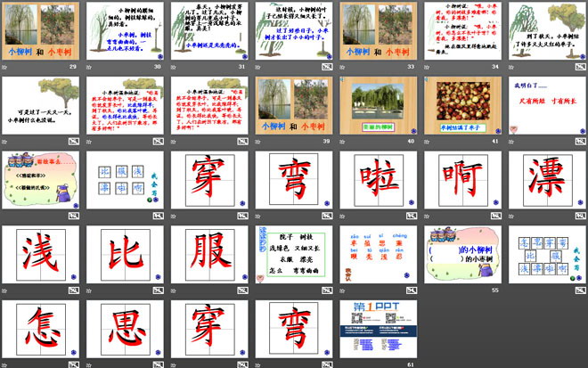Click the animation star below the pinyin slide

342,290
